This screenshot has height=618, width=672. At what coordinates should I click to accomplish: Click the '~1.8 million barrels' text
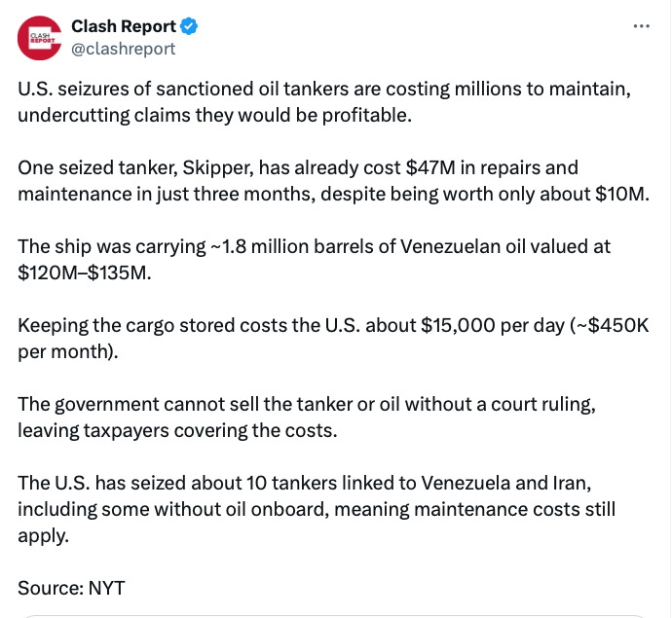(298, 246)
